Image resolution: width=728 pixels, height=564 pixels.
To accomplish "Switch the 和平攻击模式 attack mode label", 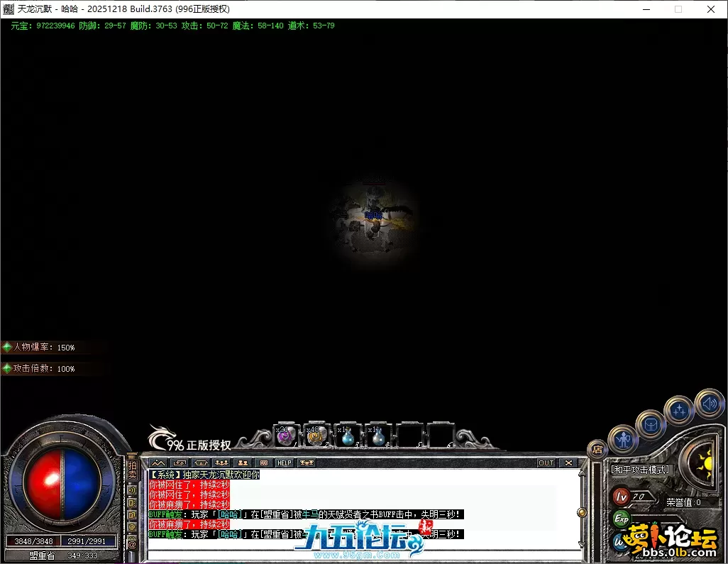I will tap(640, 470).
